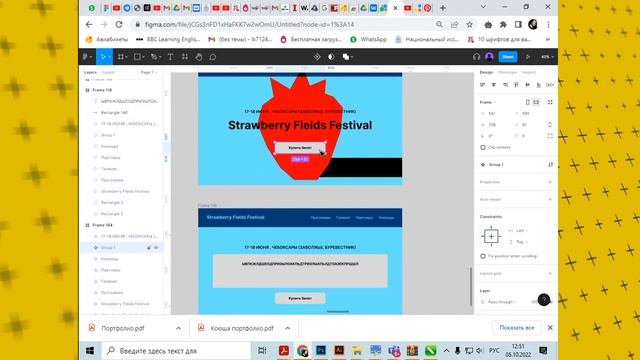Toggle lock on selected Group 1 layer
The width and height of the screenshot is (640, 360).
click(x=149, y=247)
